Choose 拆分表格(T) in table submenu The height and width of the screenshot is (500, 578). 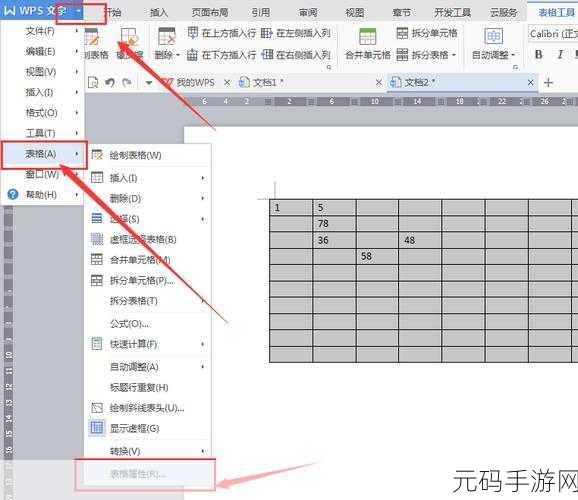tap(148, 301)
